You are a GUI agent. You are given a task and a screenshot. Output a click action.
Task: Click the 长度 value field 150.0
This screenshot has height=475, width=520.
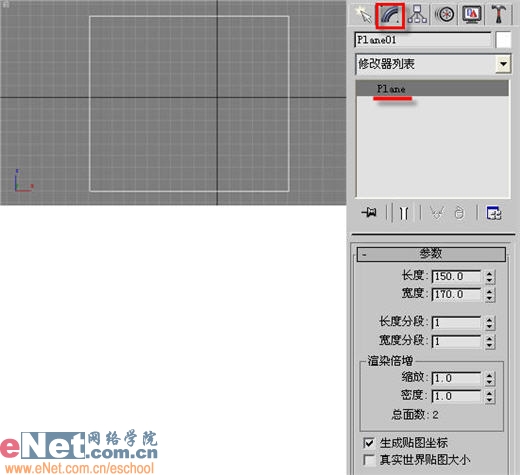click(x=456, y=277)
